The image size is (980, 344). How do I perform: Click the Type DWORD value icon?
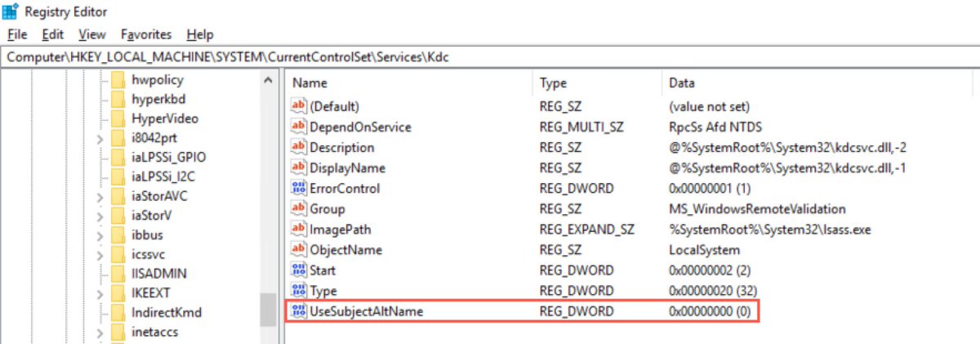point(299,290)
